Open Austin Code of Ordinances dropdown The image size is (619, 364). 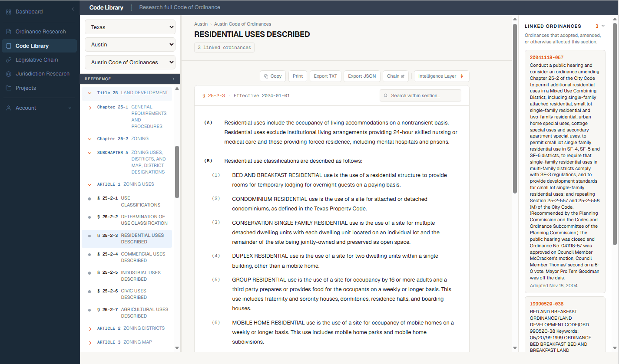pos(130,62)
